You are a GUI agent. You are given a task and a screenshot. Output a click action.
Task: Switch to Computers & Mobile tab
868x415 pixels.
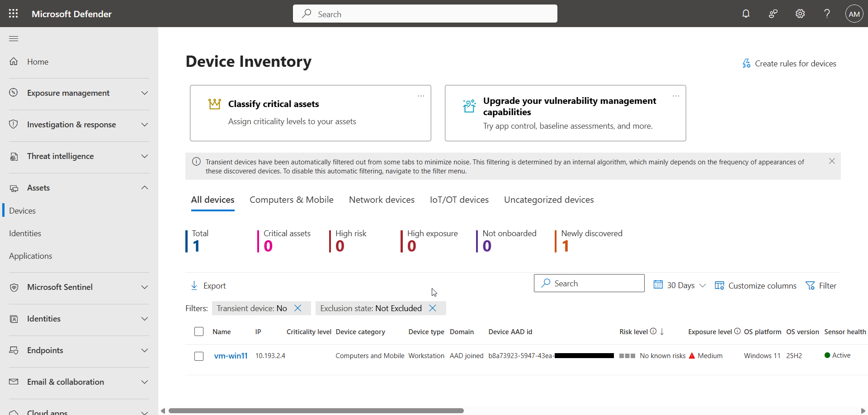[291, 200]
